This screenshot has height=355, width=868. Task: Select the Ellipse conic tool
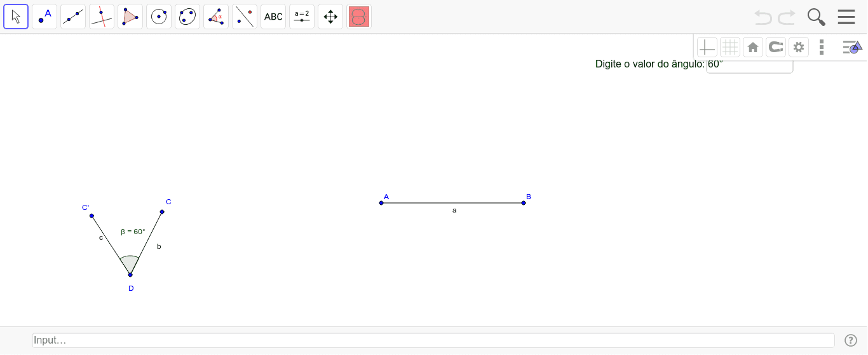tap(187, 17)
